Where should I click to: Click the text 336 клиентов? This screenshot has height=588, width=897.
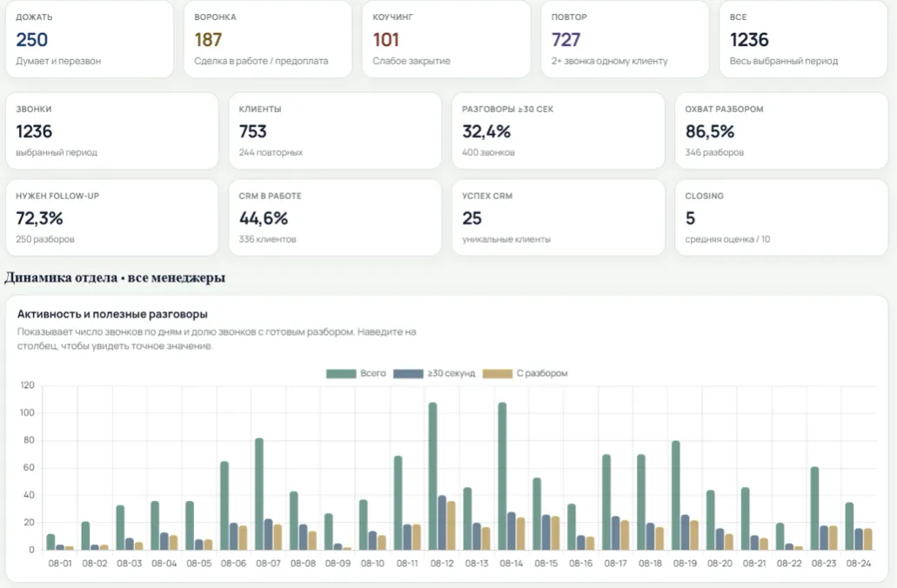point(268,239)
